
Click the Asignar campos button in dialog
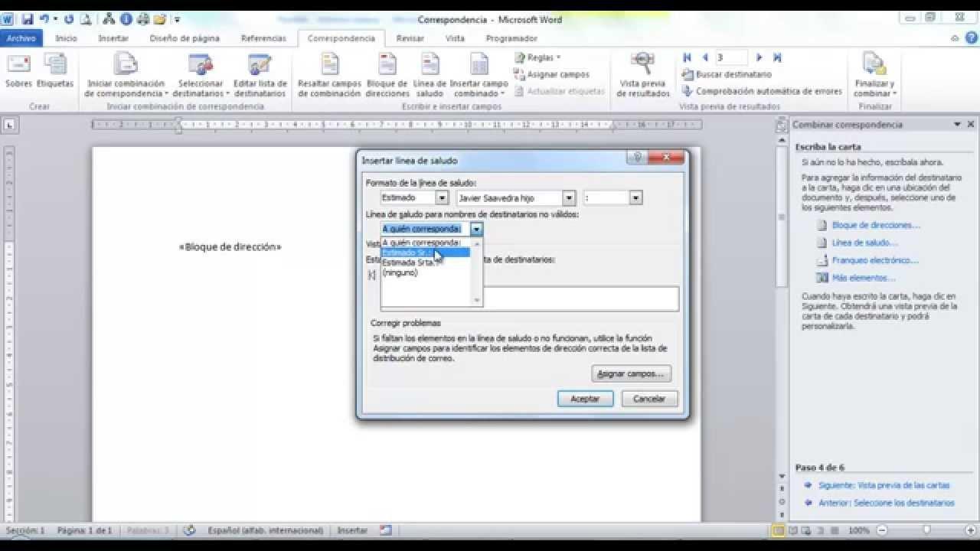pyautogui.click(x=632, y=374)
